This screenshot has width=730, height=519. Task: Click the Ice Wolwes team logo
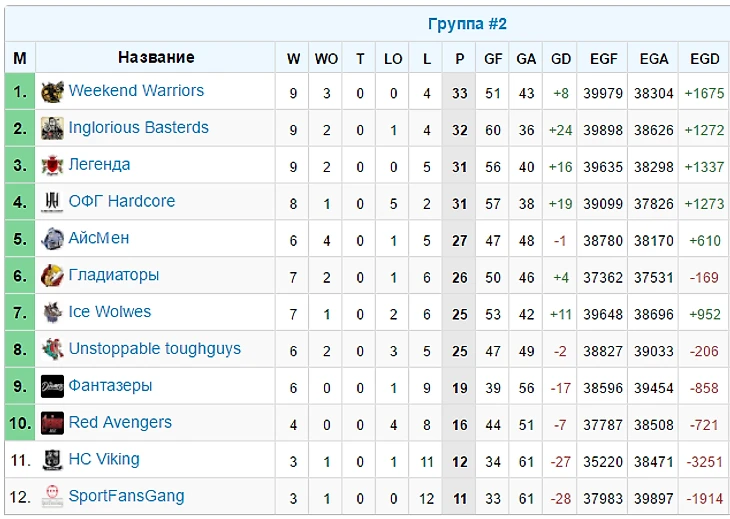pos(52,313)
